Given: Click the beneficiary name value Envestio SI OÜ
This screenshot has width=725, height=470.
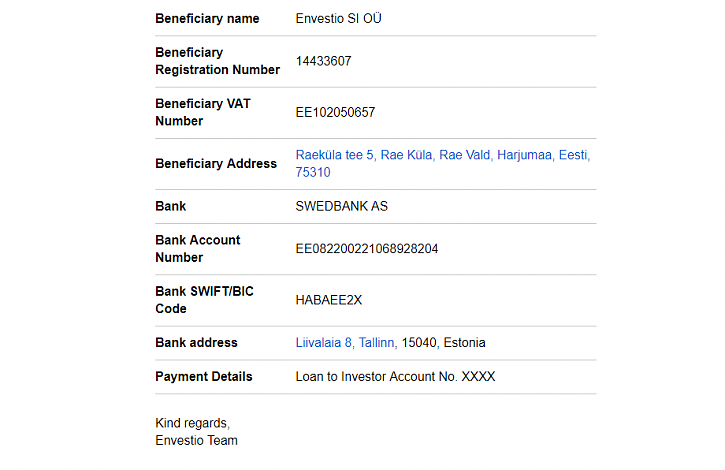Looking at the screenshot, I should pyautogui.click(x=338, y=19).
